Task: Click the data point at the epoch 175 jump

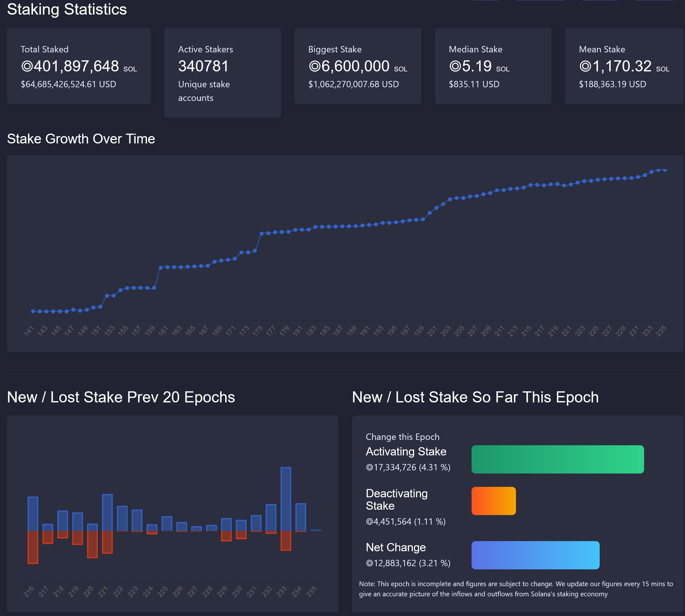Action: click(x=262, y=234)
